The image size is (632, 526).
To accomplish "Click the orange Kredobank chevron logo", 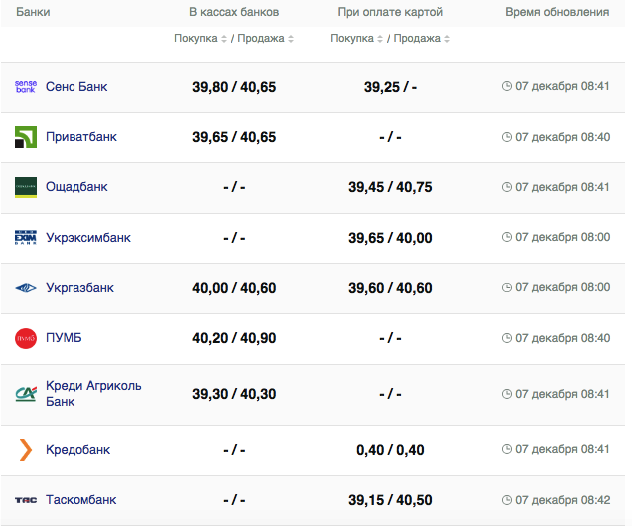I will [26, 450].
